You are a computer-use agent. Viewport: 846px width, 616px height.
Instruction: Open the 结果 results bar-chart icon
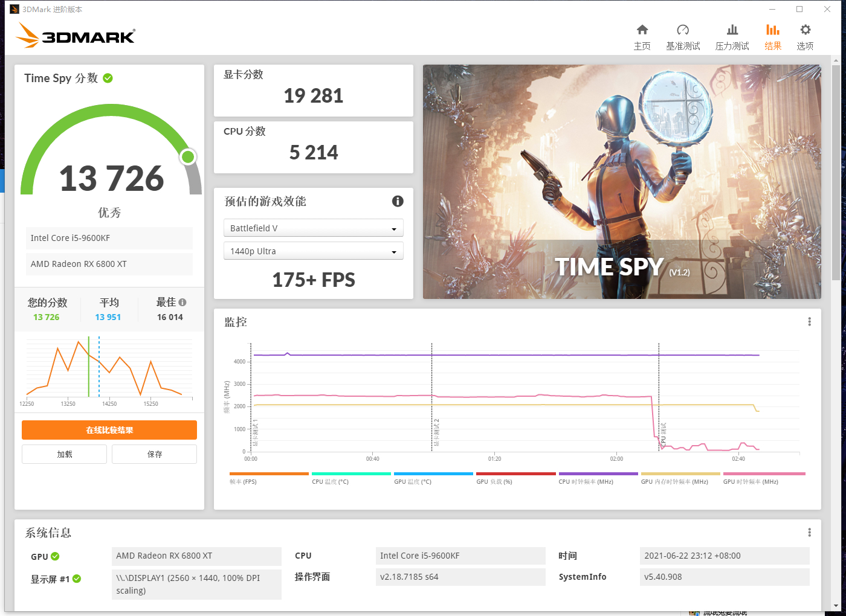coord(773,30)
